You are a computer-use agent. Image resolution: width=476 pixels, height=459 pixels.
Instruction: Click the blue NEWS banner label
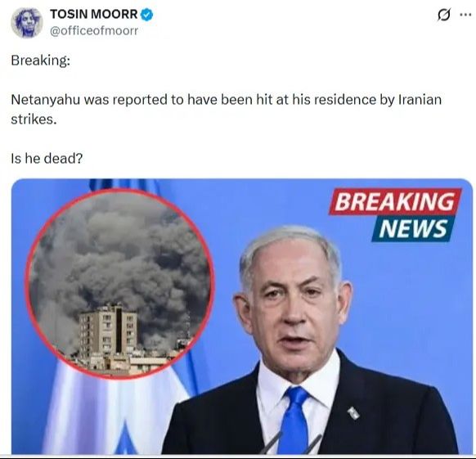413,229
